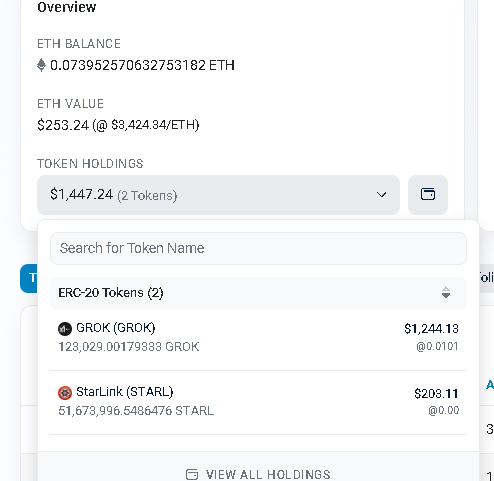The width and height of the screenshot is (494, 481).
Task: Select the StarLink $203.11 value
Action: point(436,393)
